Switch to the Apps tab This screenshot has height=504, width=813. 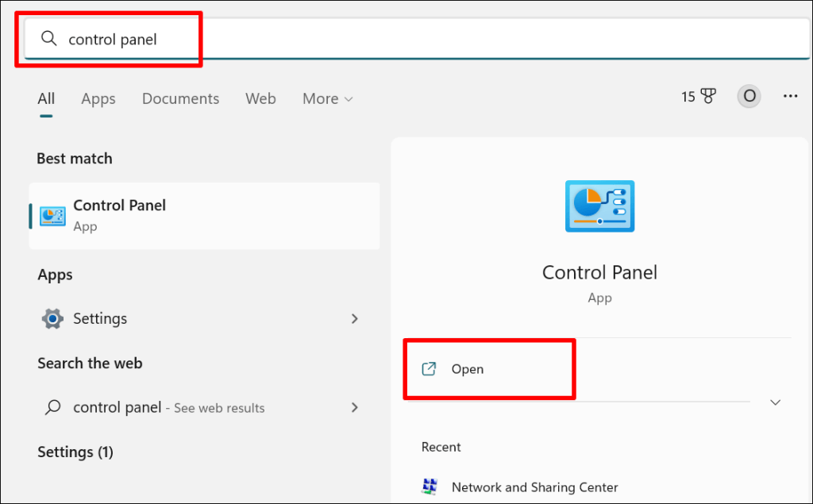pos(98,99)
